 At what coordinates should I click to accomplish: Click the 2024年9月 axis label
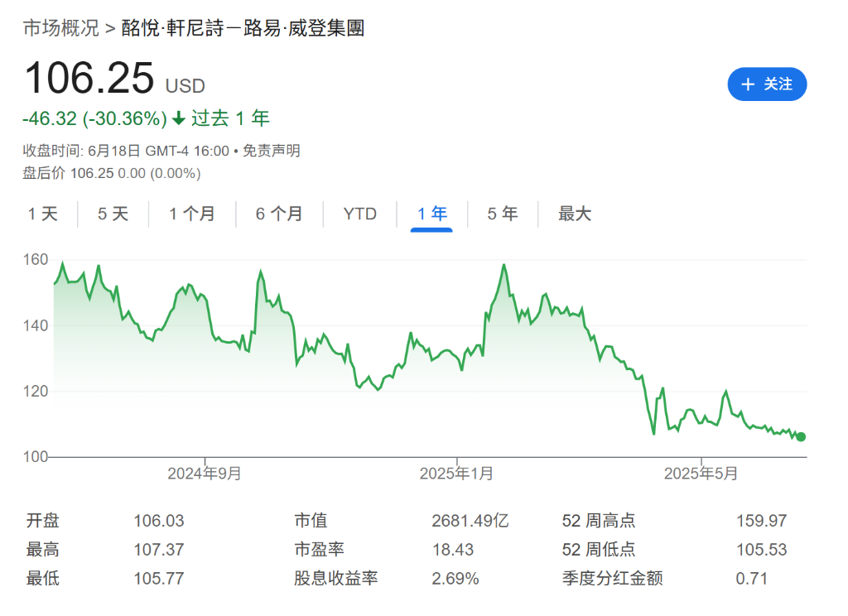coord(204,474)
